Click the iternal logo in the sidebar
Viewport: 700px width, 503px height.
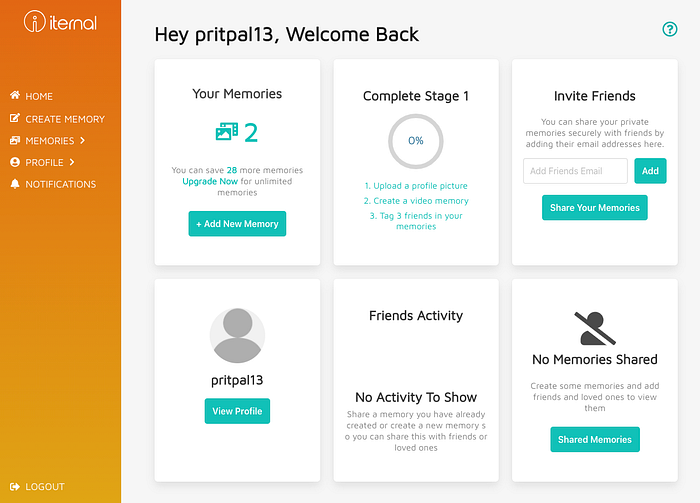click(60, 21)
